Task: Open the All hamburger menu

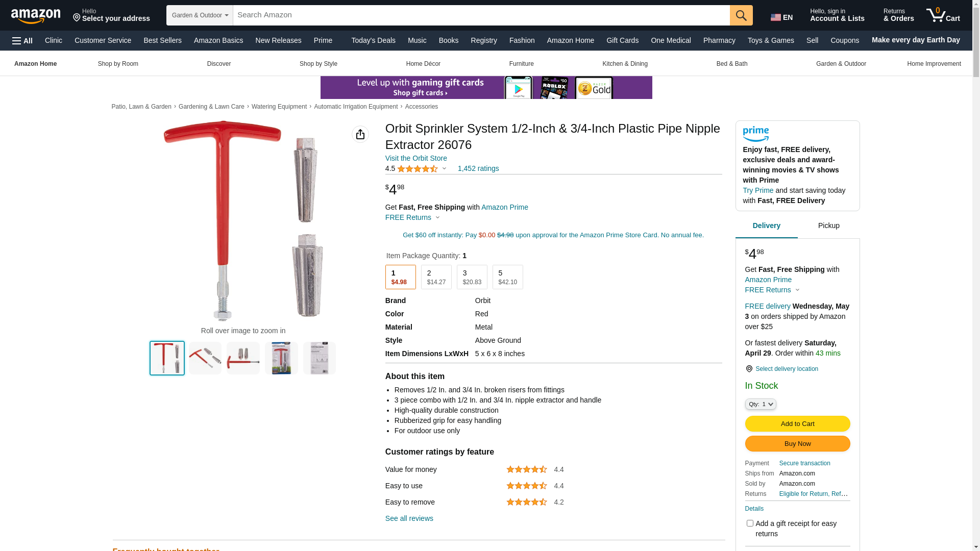Action: point(22,41)
